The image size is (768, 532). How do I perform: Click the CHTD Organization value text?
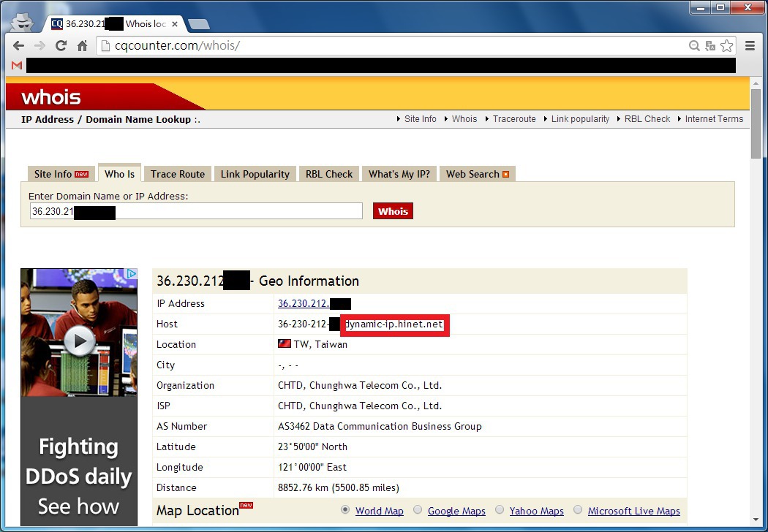(360, 385)
